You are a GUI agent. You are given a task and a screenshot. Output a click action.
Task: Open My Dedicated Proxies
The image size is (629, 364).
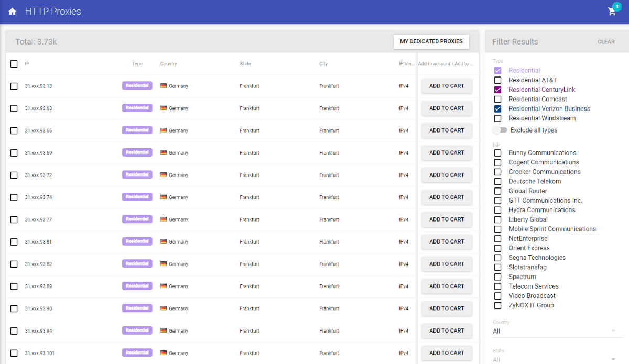(x=431, y=42)
